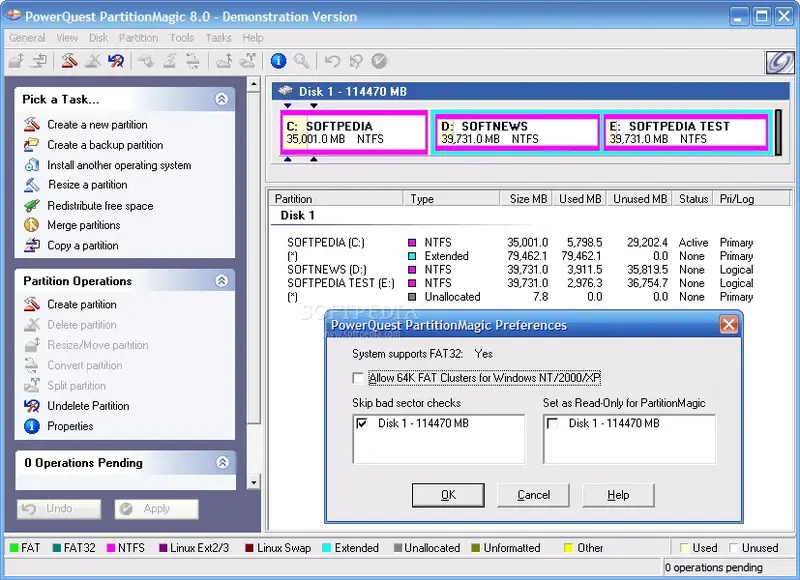This screenshot has width=800, height=580.
Task: Select D: SOFTNEWS partition in disk map
Action: point(517,133)
